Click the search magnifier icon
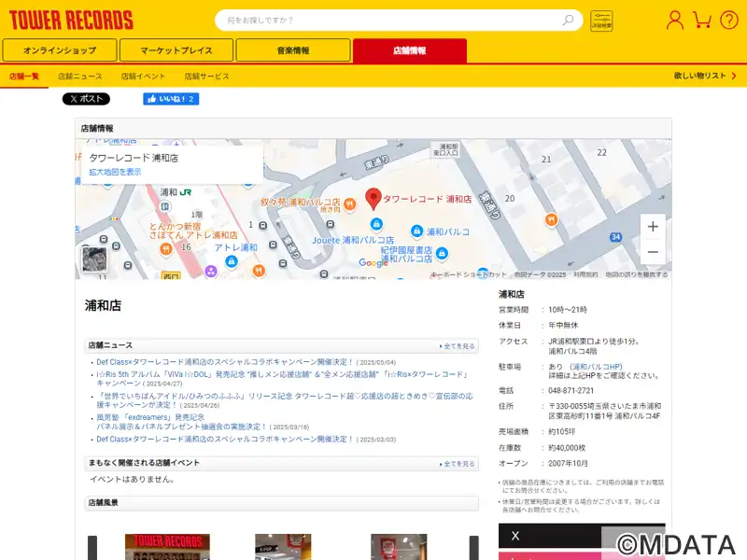The image size is (747, 560). (x=568, y=20)
